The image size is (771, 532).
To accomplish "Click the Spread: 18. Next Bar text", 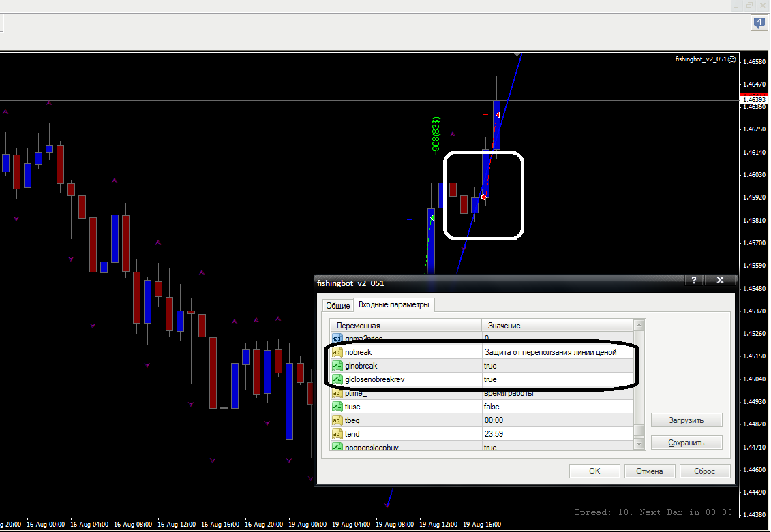I will (x=653, y=512).
